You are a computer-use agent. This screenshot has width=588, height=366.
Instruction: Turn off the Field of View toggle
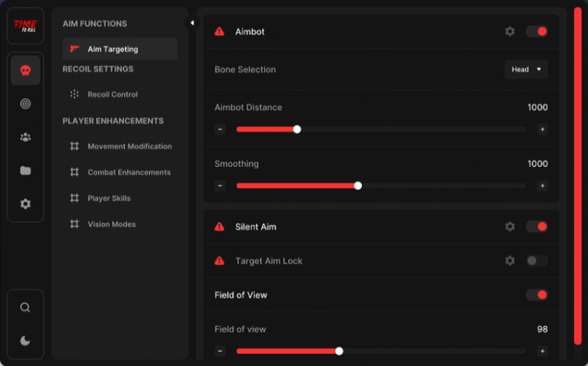coord(537,295)
